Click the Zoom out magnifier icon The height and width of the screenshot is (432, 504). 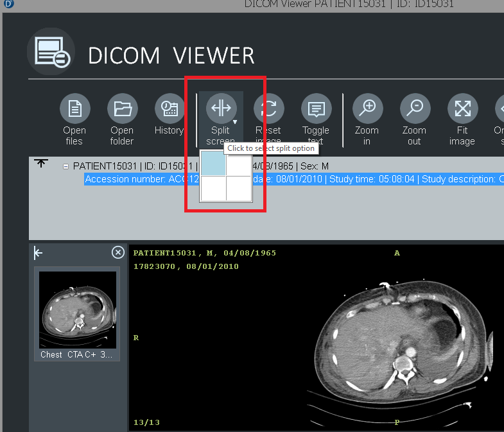pos(415,109)
